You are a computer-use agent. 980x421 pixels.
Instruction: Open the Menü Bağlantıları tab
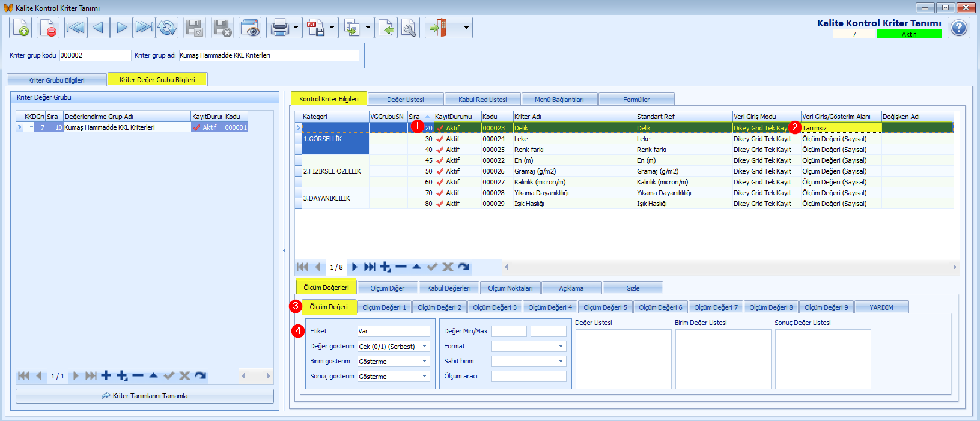(559, 100)
